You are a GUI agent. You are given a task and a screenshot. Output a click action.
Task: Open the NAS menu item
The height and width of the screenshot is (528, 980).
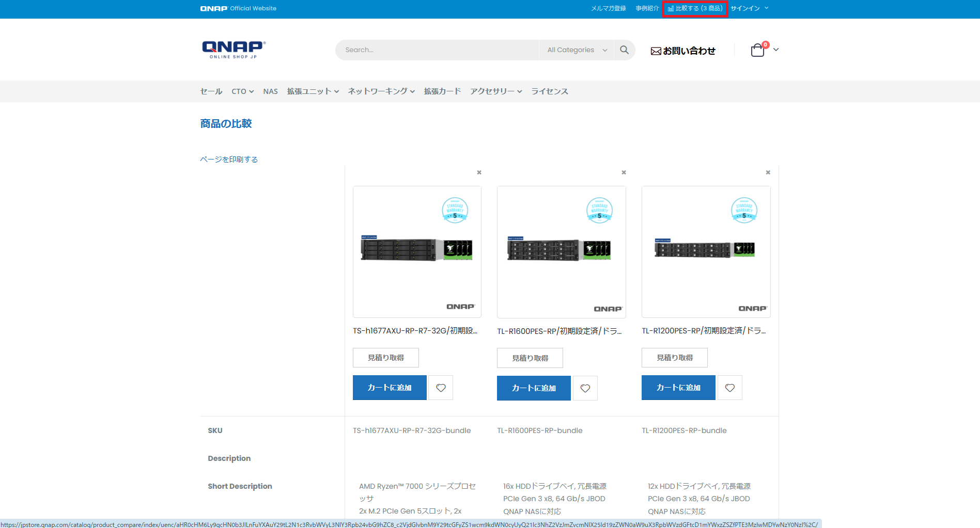270,91
